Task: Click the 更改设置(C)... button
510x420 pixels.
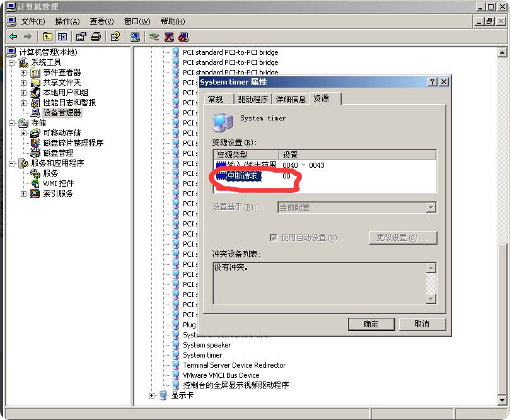Action: [403, 238]
